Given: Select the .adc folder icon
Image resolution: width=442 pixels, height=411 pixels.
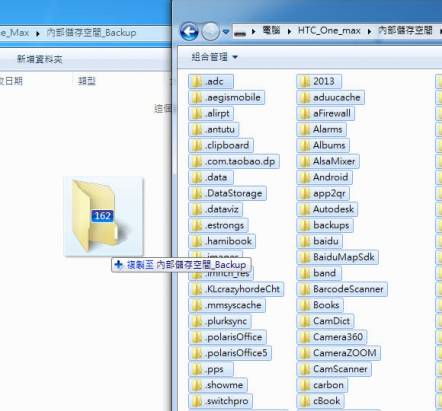Looking at the screenshot, I should 197,81.
